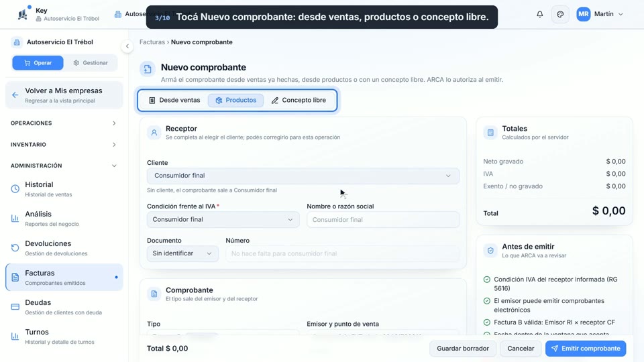Click the Neto gravado label
This screenshot has height=362, width=644.
(503, 162)
